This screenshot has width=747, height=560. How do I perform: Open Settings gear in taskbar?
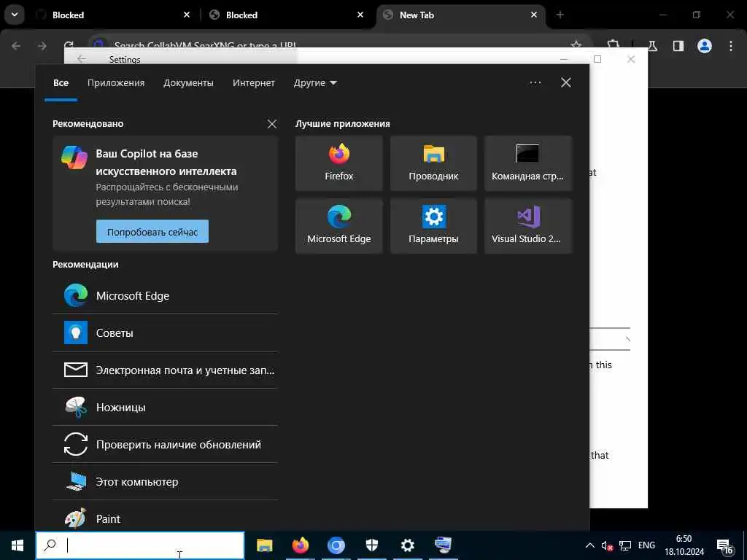coord(407,545)
